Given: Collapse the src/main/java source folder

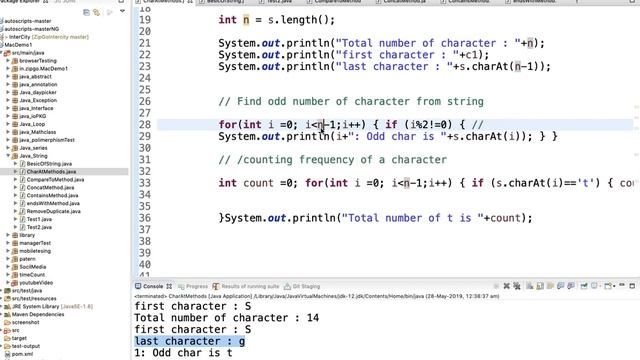Looking at the screenshot, I should coord(2,53).
